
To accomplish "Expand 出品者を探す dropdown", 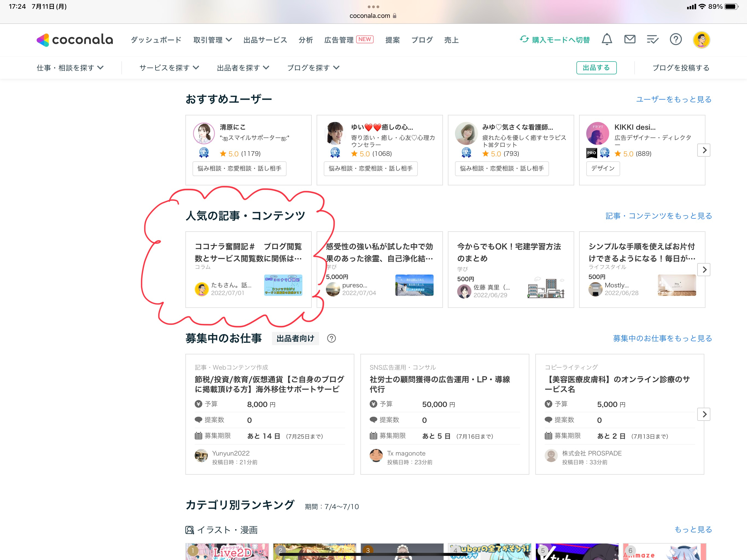I will 243,68.
